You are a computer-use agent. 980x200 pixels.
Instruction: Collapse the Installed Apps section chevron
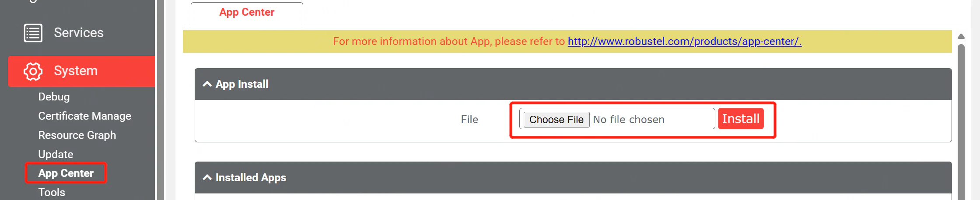pyautogui.click(x=207, y=178)
